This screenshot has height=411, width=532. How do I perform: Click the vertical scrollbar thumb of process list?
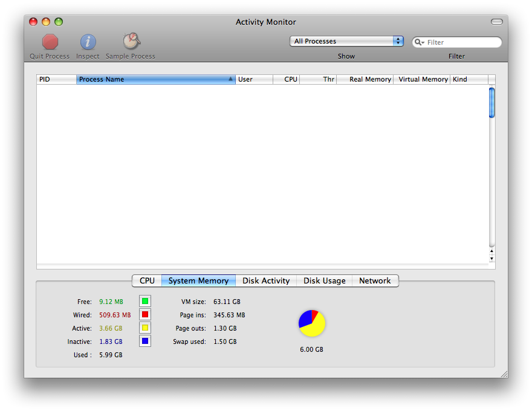click(x=491, y=102)
